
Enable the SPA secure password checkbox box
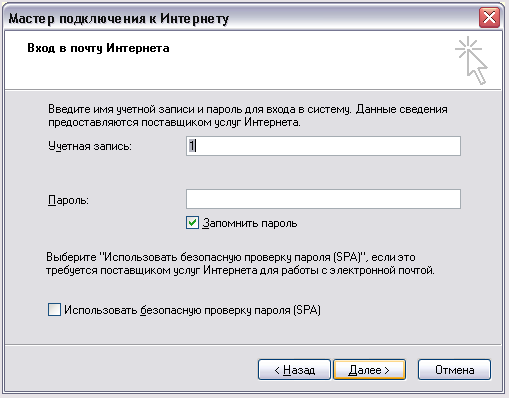[54, 310]
